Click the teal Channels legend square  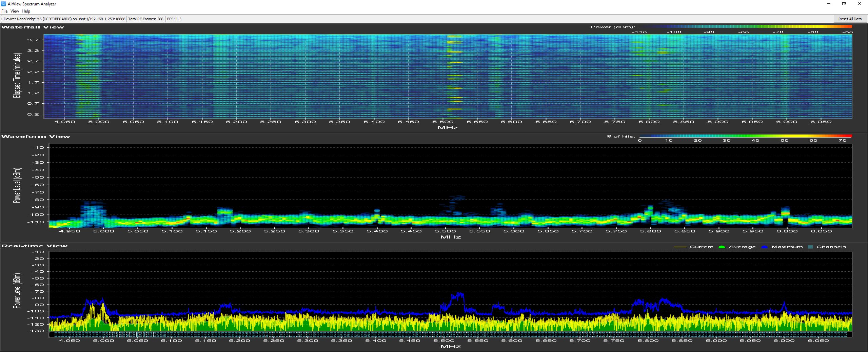[810, 247]
